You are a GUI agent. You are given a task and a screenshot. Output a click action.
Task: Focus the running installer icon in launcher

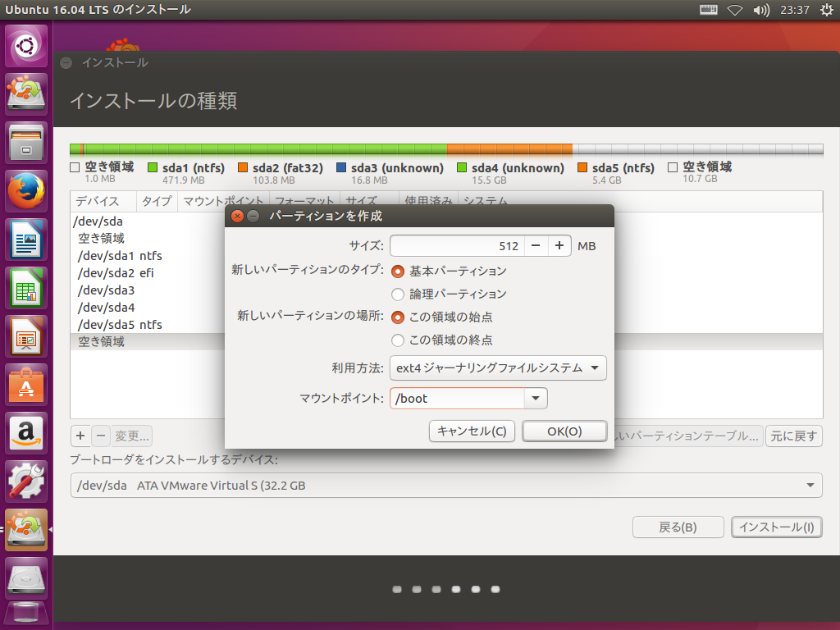(x=25, y=529)
